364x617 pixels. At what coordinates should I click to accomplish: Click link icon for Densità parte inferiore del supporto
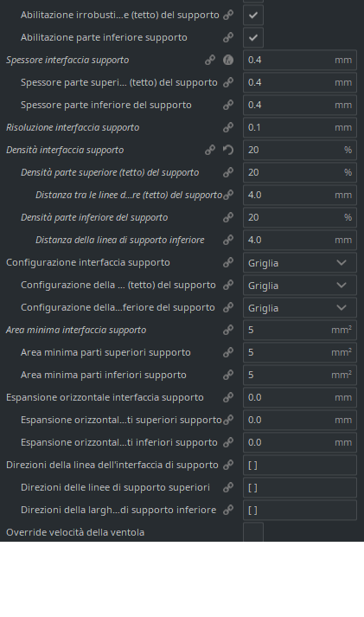click(x=228, y=217)
